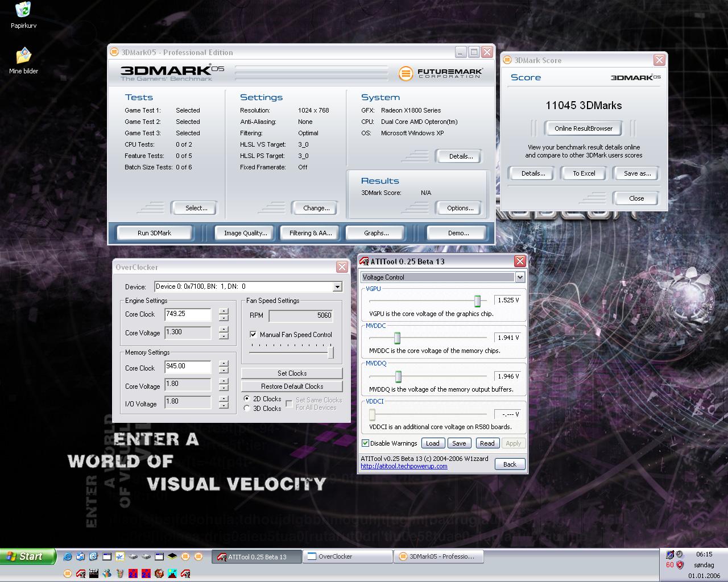Screen dimensions: 728x582
Task: Click the Engine Core Clock 749.25 field
Action: (188, 314)
